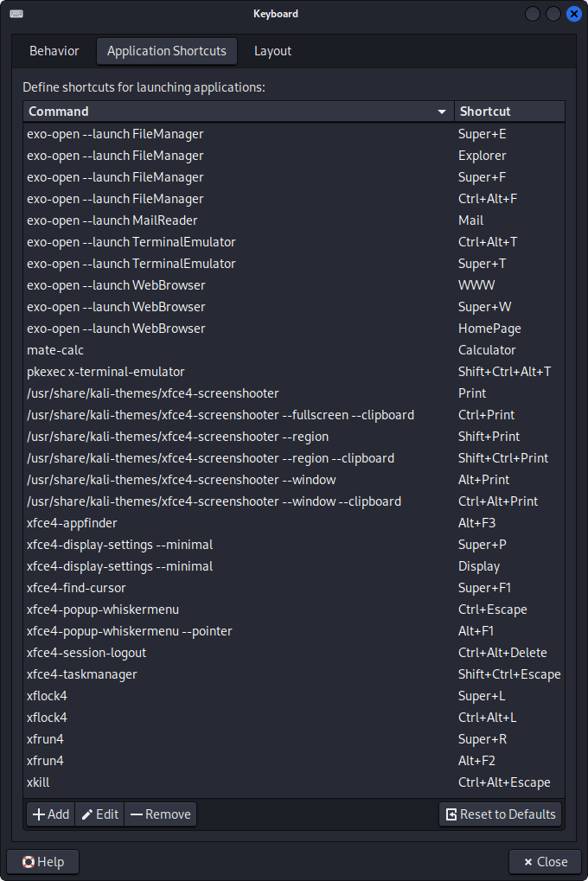Click the minus icon on the Remove button

click(135, 814)
